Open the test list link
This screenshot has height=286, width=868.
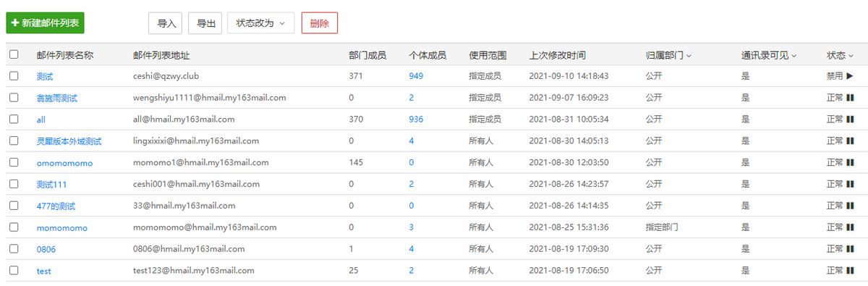[43, 271]
